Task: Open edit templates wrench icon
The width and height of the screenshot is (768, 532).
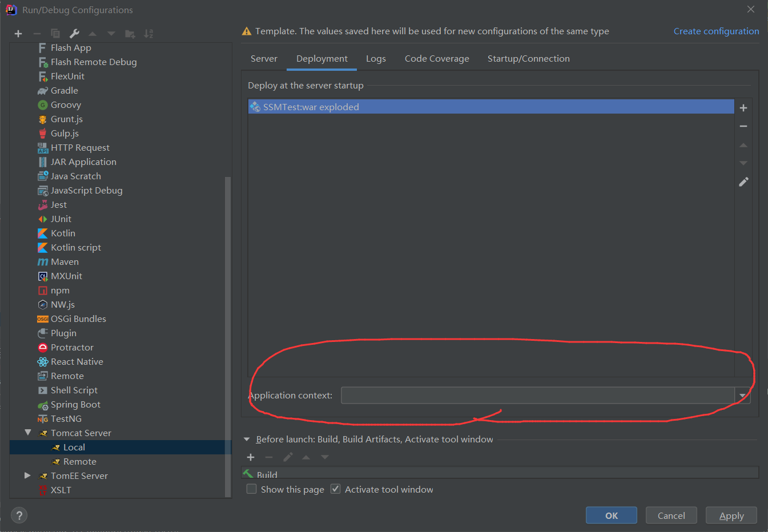Action: coord(74,34)
